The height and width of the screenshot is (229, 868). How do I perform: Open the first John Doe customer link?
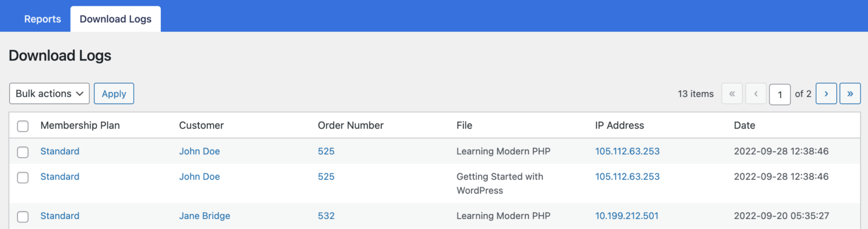(199, 151)
